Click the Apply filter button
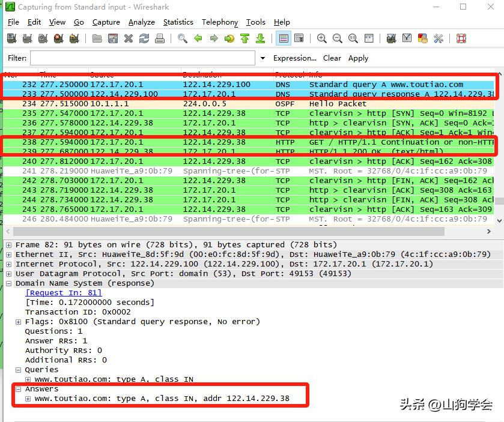This screenshot has width=504, height=422. (358, 58)
